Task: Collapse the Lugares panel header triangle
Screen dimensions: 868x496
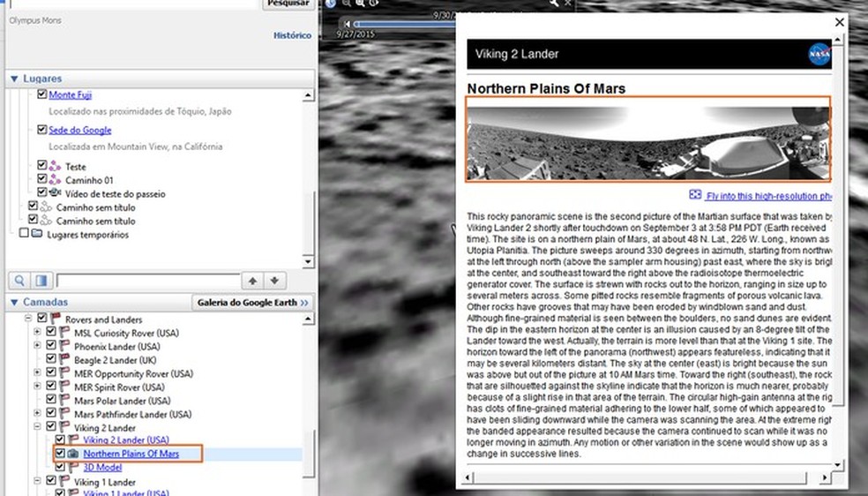Action: click(14, 79)
